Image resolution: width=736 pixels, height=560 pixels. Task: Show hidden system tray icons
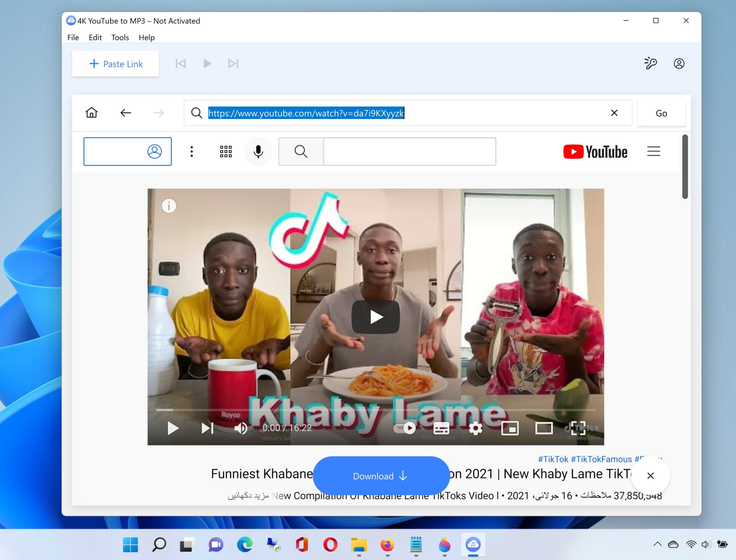point(657,544)
